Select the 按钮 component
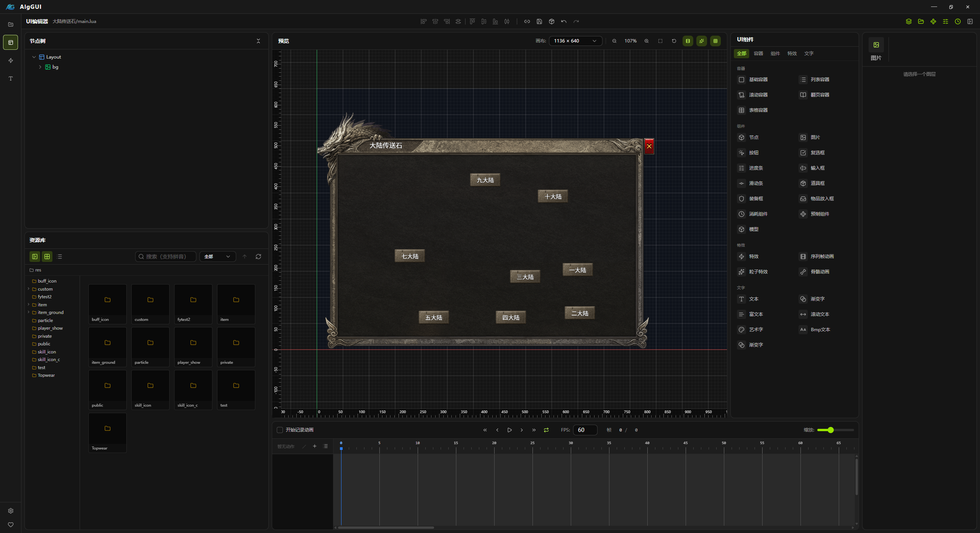This screenshot has width=980, height=533. pos(753,153)
